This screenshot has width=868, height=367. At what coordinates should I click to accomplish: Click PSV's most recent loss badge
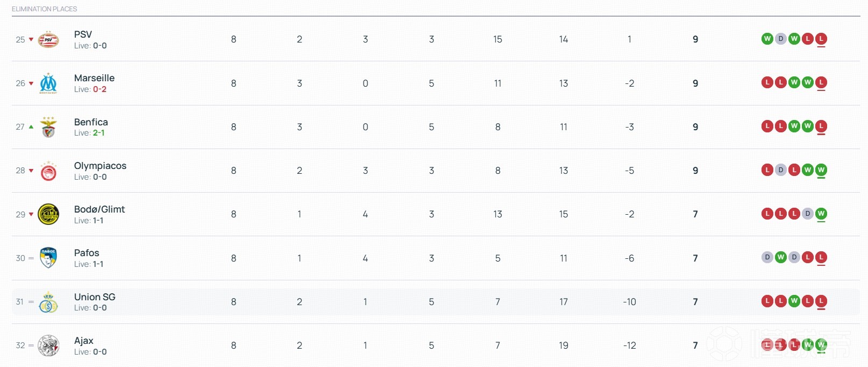coord(821,39)
